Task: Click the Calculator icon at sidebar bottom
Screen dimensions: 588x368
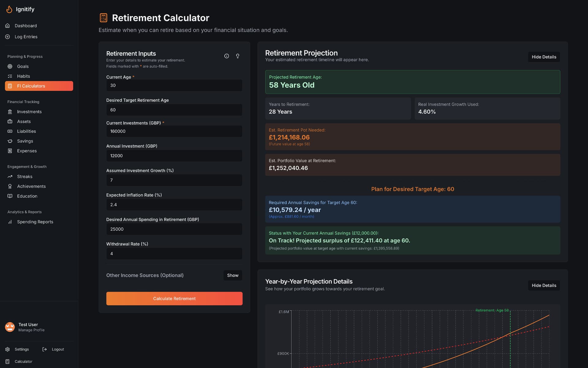Action: point(8,362)
